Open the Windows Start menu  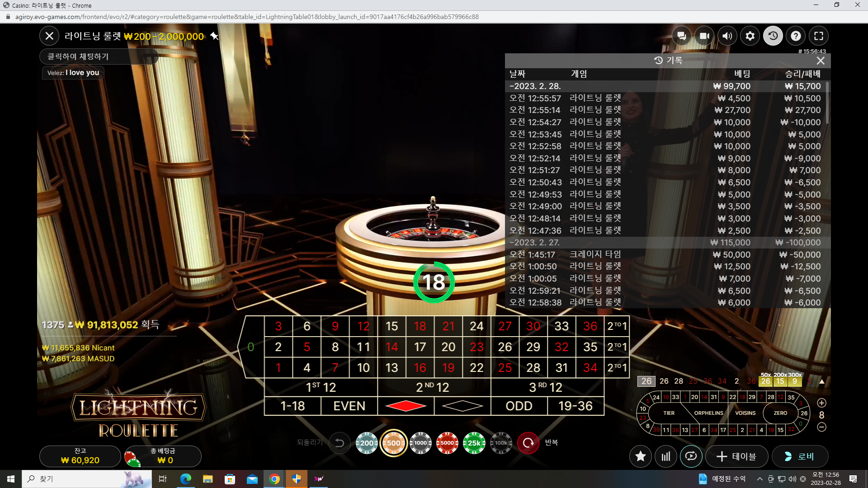(x=11, y=479)
